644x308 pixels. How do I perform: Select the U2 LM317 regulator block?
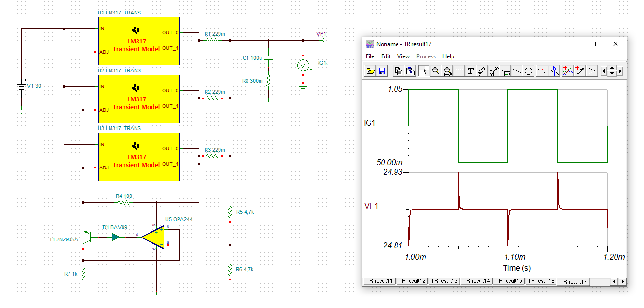coord(139,98)
